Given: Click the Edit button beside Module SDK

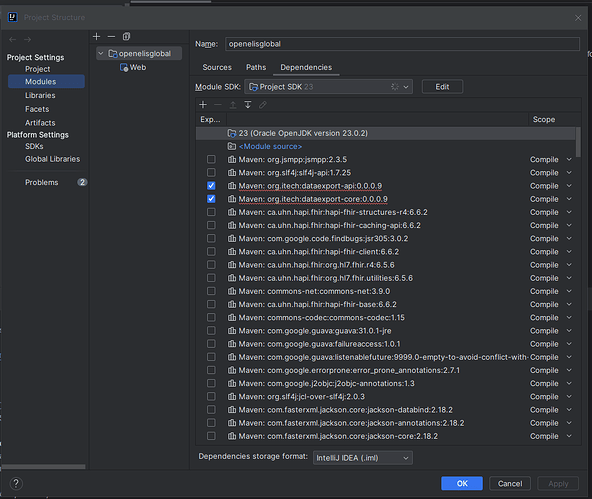Looking at the screenshot, I should click(x=442, y=87).
